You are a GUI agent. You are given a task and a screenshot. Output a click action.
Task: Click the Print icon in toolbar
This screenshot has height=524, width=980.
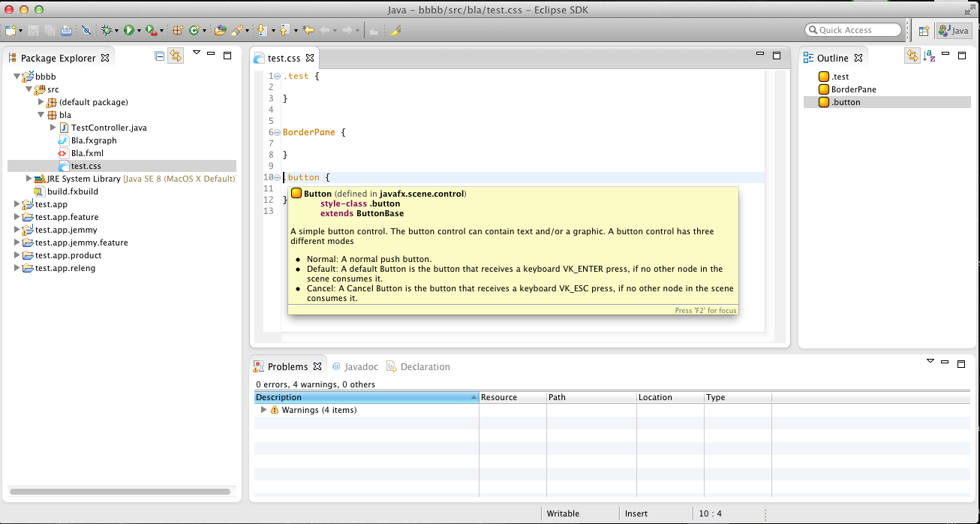click(x=66, y=30)
